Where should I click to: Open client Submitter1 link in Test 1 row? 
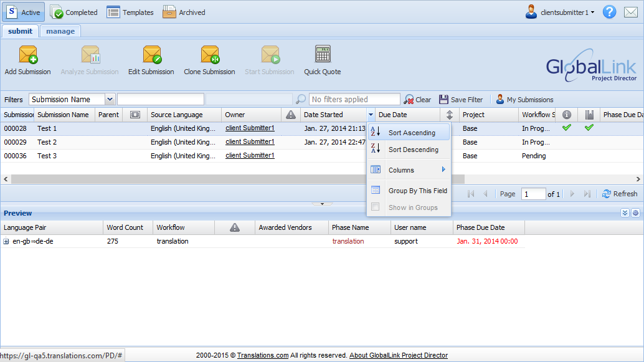click(250, 128)
